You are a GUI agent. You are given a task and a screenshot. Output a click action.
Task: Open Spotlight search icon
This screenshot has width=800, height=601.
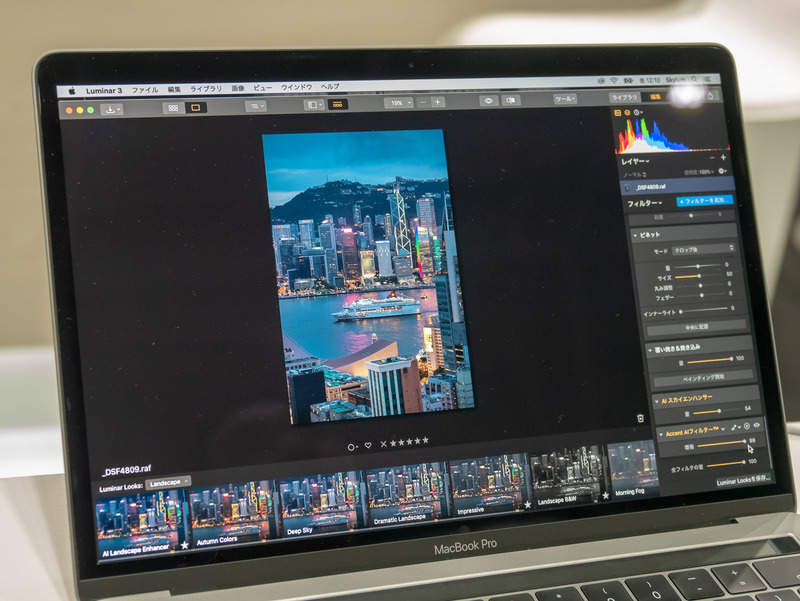point(694,79)
